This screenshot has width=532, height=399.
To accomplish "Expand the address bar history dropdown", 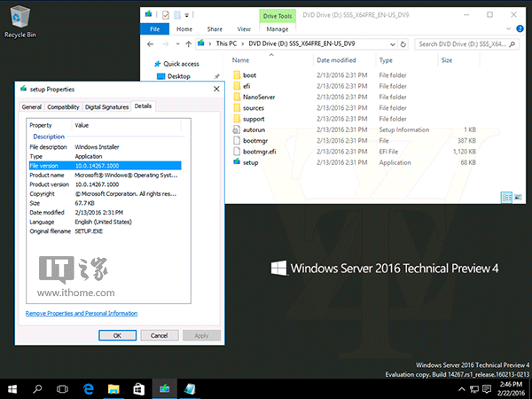I will 392,44.
